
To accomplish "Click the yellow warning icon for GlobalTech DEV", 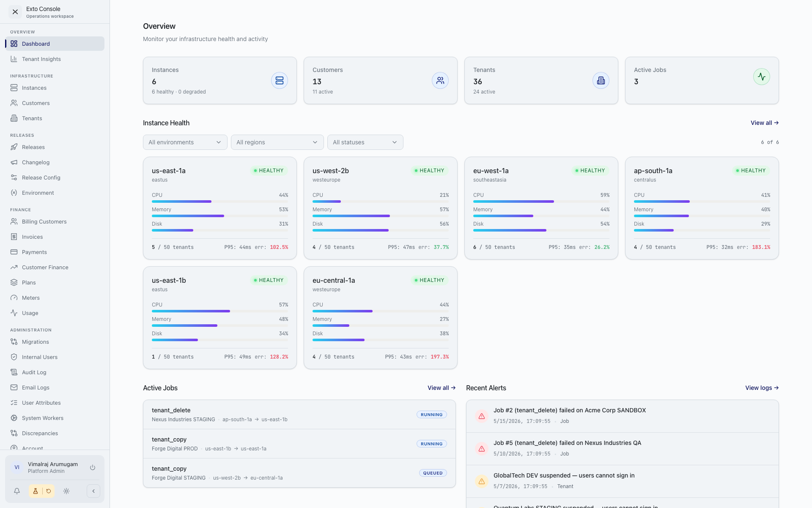I will (482, 481).
